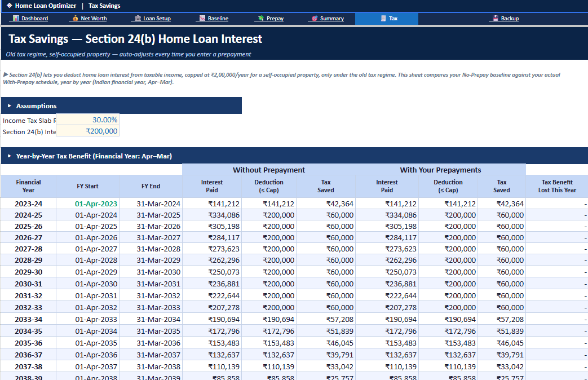Click the 01-Apr-2033 FY Start cell

point(88,319)
